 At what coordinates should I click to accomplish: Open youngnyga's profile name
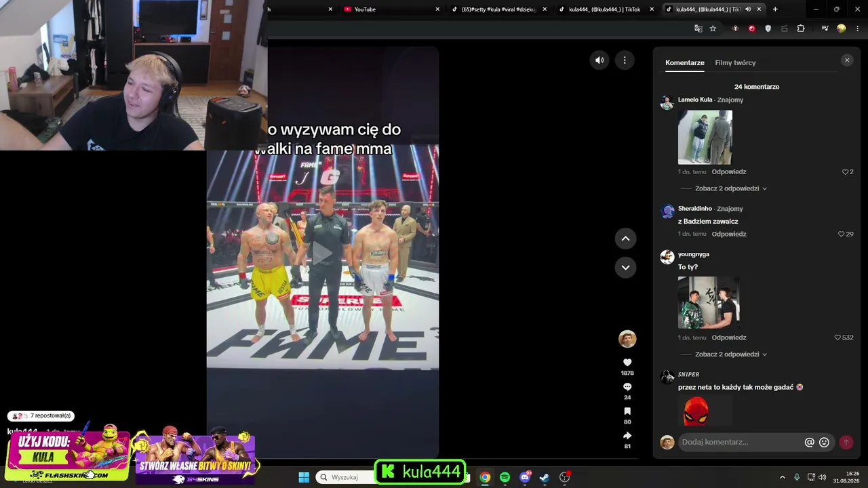pyautogui.click(x=694, y=255)
